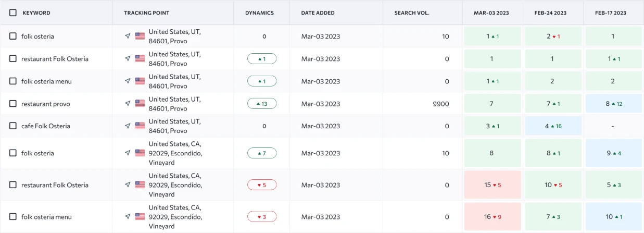Click the cell showing 3 up 1
This screenshot has height=233, width=644.
(x=493, y=126)
